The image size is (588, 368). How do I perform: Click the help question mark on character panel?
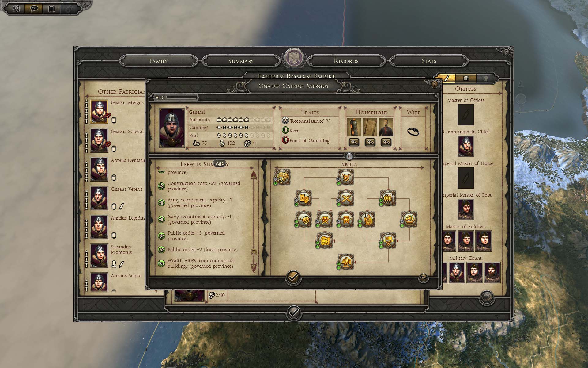click(434, 84)
